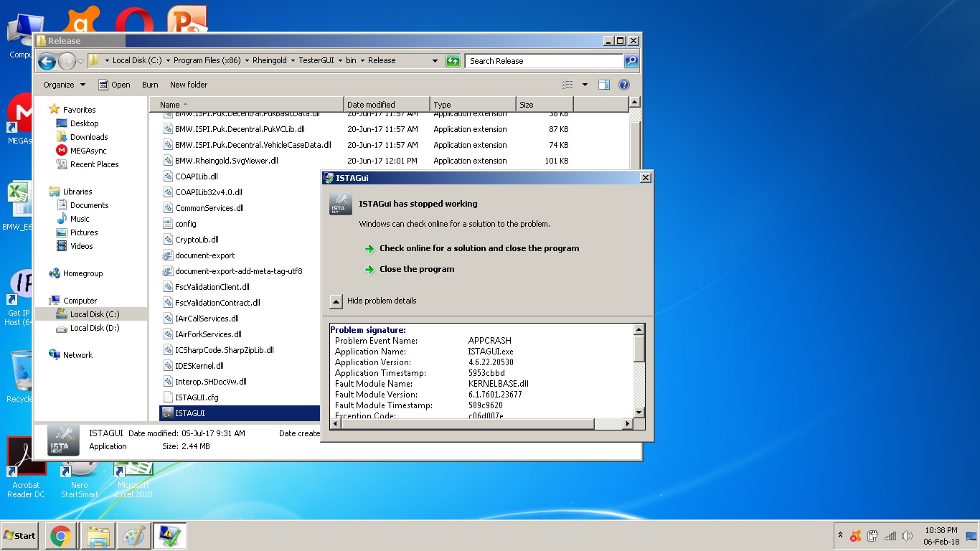Select the CryptoLib.dll file

[197, 240]
